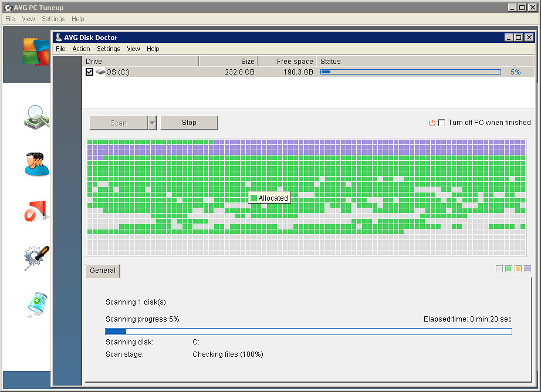Viewport: 541px width, 392px height.
Task: Open Disk Doctor Settings menu
Action: click(x=109, y=49)
